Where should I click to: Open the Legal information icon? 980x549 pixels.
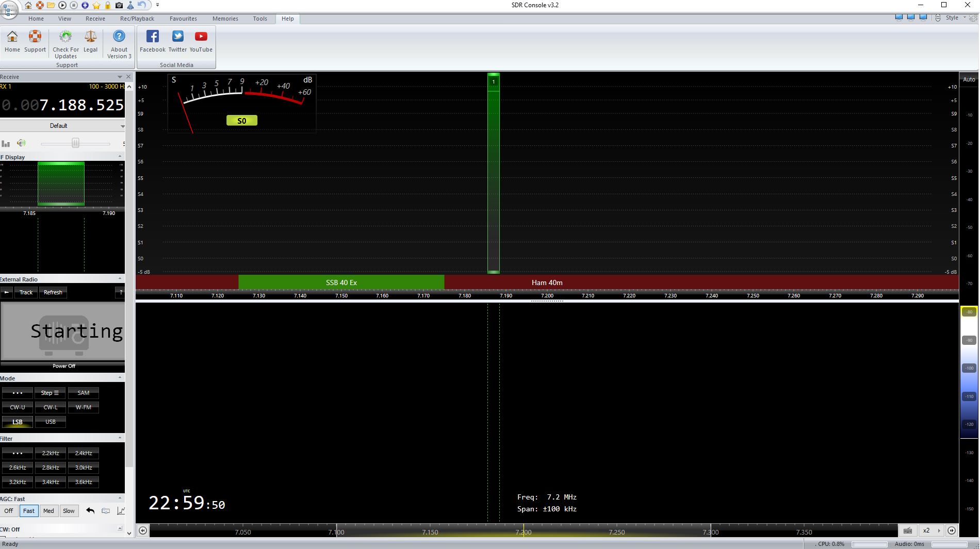(x=90, y=37)
